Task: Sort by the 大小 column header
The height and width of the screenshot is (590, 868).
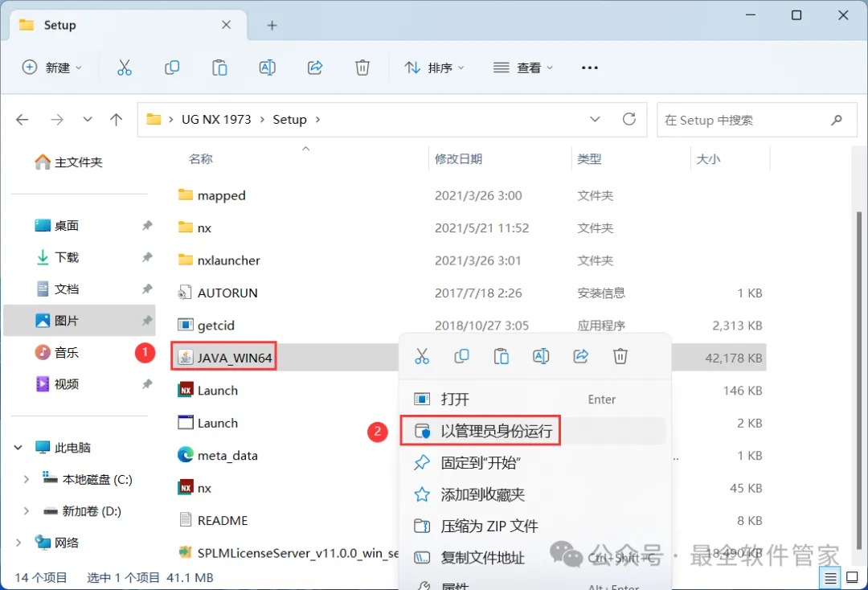Action: pos(708,159)
